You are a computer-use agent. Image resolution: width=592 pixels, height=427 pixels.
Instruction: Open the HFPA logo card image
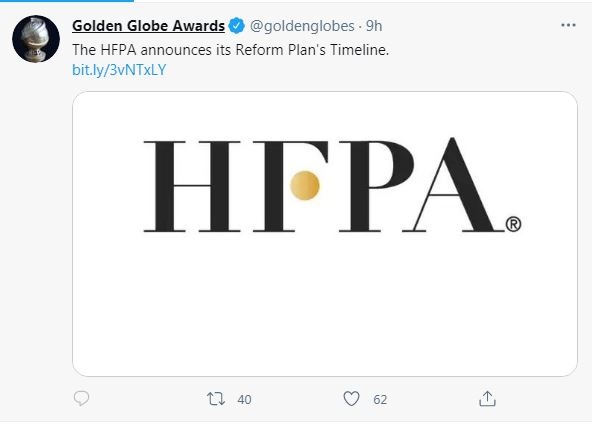click(325, 234)
